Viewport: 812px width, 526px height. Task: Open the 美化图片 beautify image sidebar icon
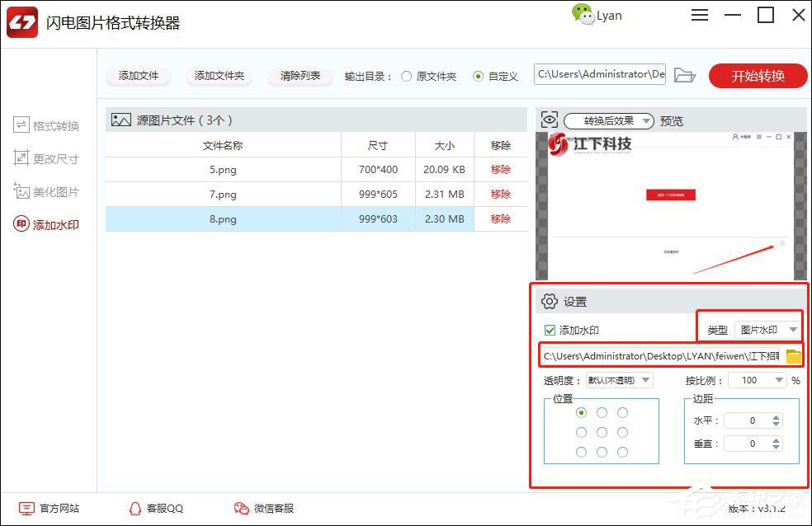coord(21,191)
